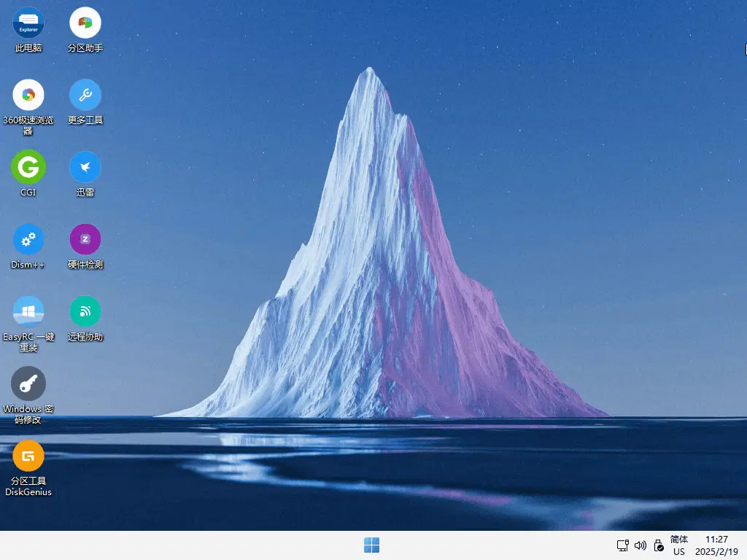The height and width of the screenshot is (560, 747).
Task: Switch input method via the 简体 US indicator
Action: [679, 545]
